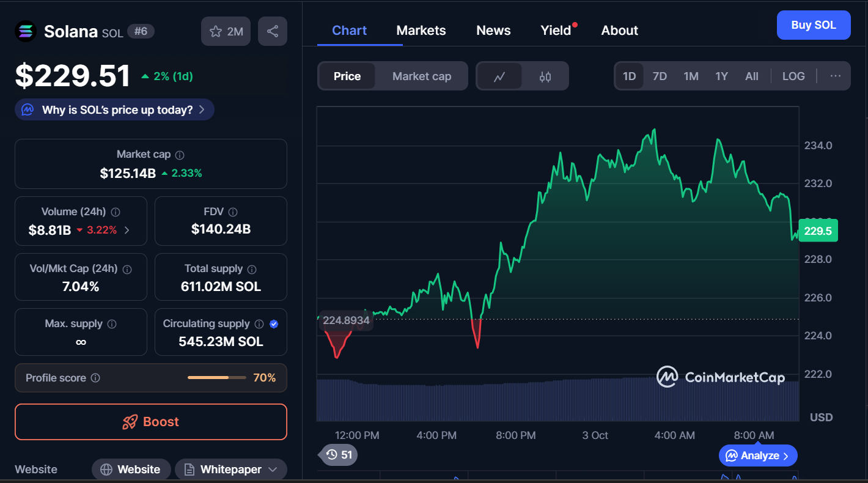Add Solana to watchlist with star button

226,31
